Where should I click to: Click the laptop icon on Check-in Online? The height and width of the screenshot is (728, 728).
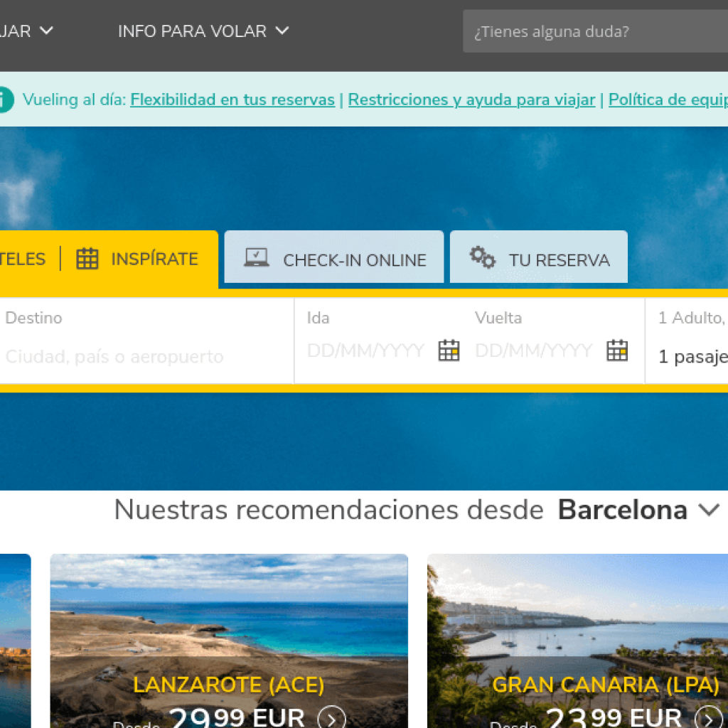click(257, 256)
